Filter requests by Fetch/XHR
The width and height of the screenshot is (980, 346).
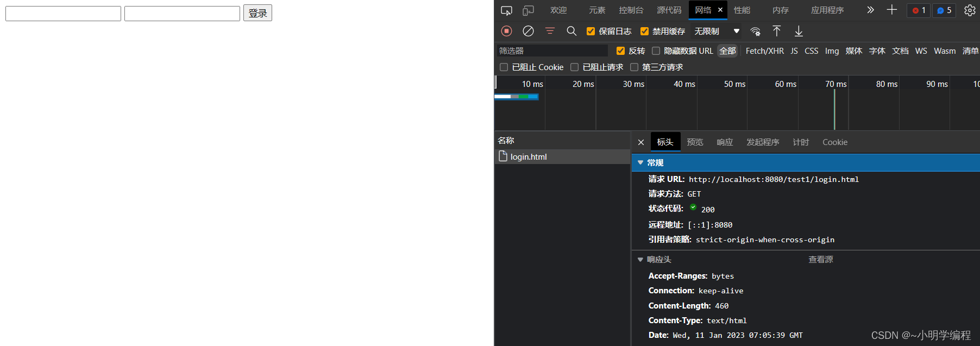click(x=764, y=51)
